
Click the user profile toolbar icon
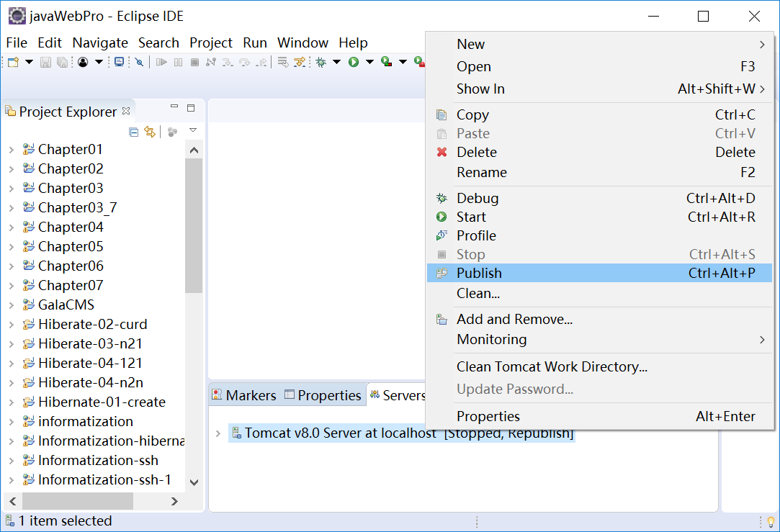tap(83, 62)
